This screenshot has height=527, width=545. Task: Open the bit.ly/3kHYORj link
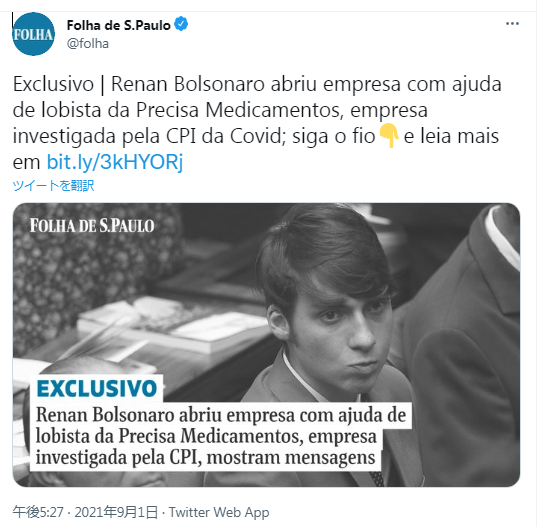point(115,162)
